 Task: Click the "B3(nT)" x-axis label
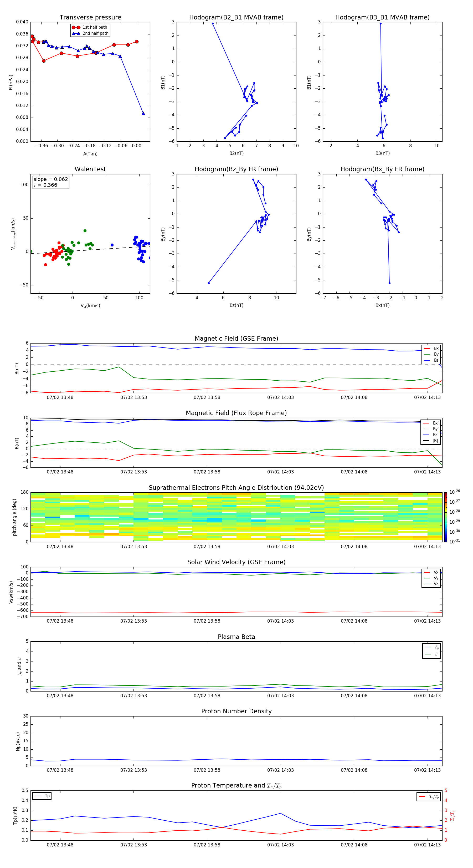coord(382,153)
